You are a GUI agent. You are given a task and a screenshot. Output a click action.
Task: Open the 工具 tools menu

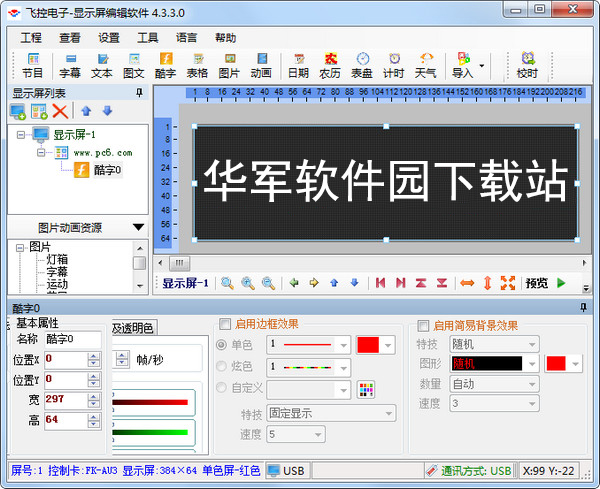click(x=148, y=38)
